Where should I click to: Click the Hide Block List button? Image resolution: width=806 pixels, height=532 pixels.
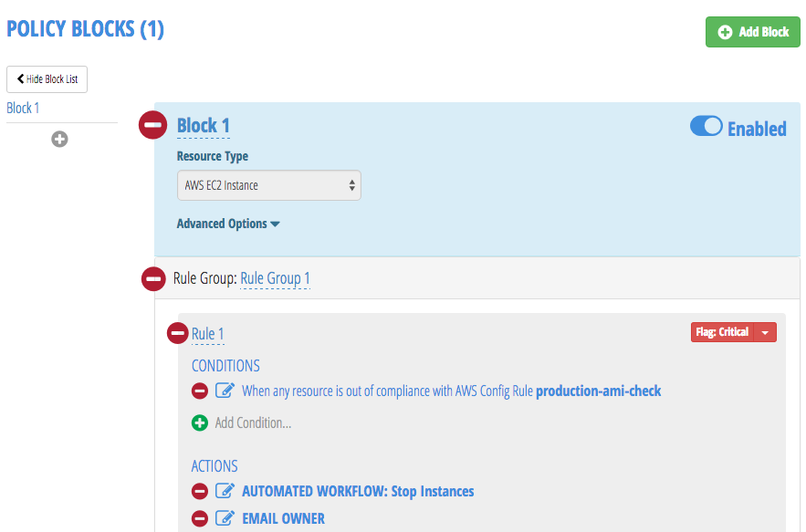coord(47,79)
